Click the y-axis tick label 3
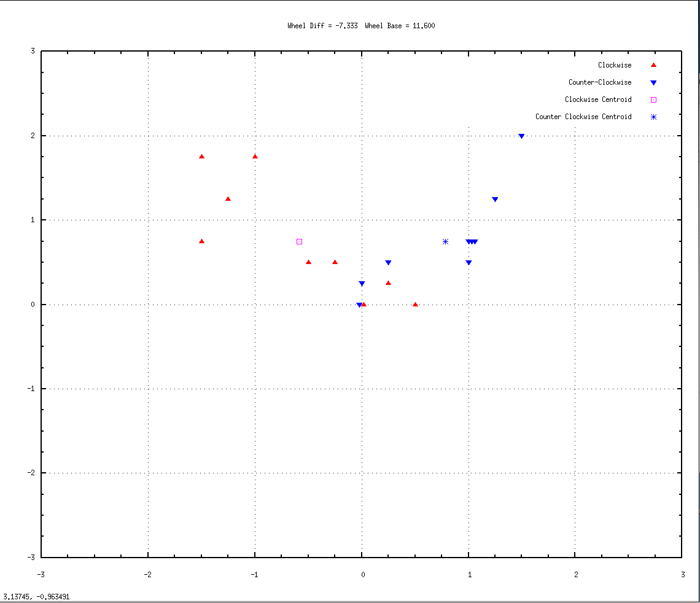The height and width of the screenshot is (603, 700). pyautogui.click(x=33, y=51)
